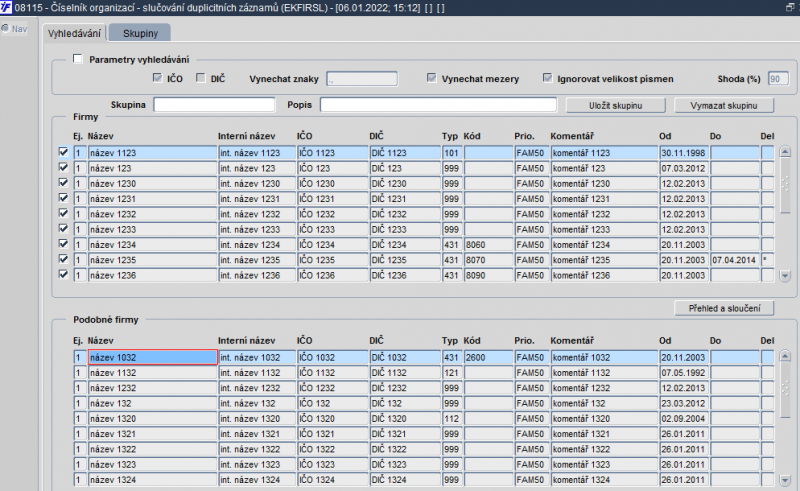Click the Firmy table scroll up arrow

785,152
